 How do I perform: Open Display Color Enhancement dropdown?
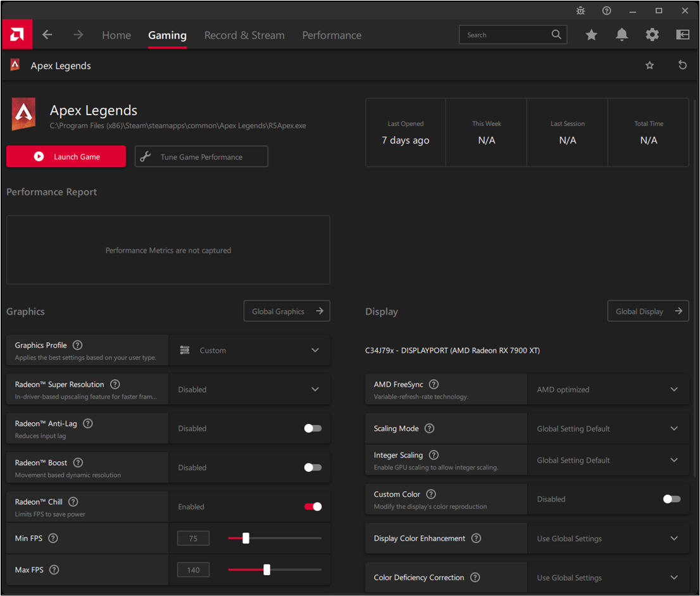point(608,538)
